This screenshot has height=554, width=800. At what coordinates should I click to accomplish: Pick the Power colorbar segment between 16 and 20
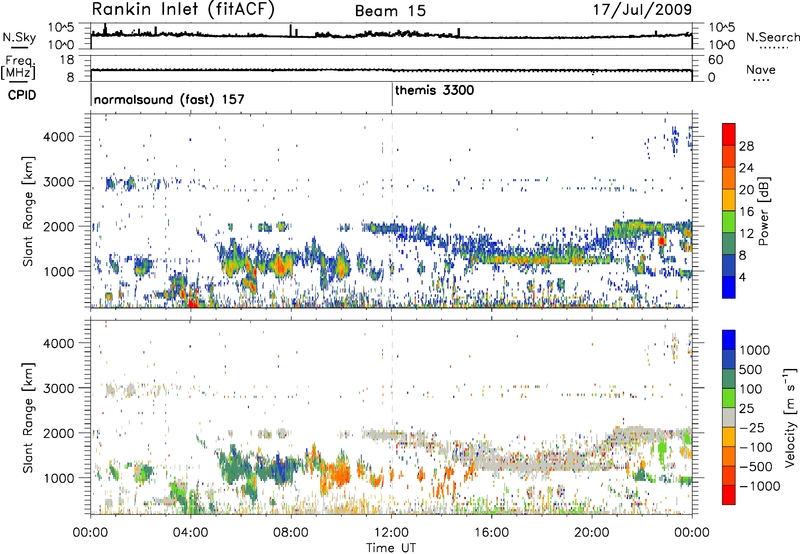(729, 200)
